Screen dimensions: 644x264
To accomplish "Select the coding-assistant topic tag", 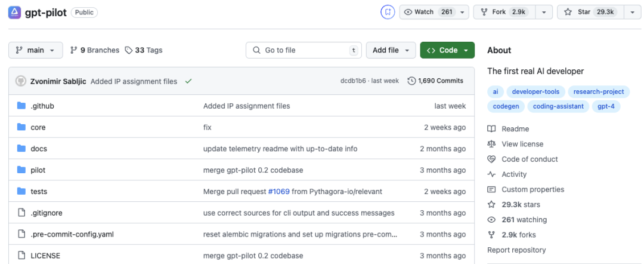I will tap(558, 106).
